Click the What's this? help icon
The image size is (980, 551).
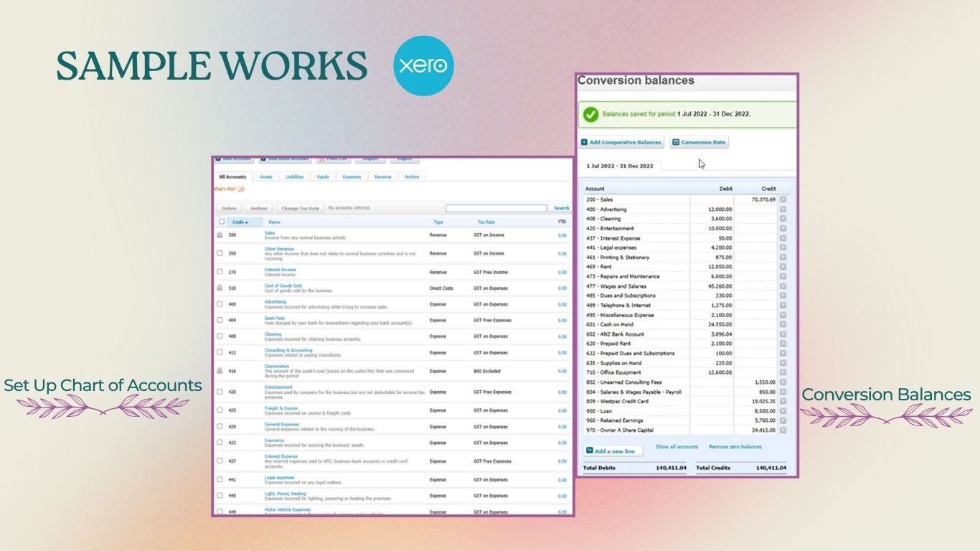tap(241, 189)
